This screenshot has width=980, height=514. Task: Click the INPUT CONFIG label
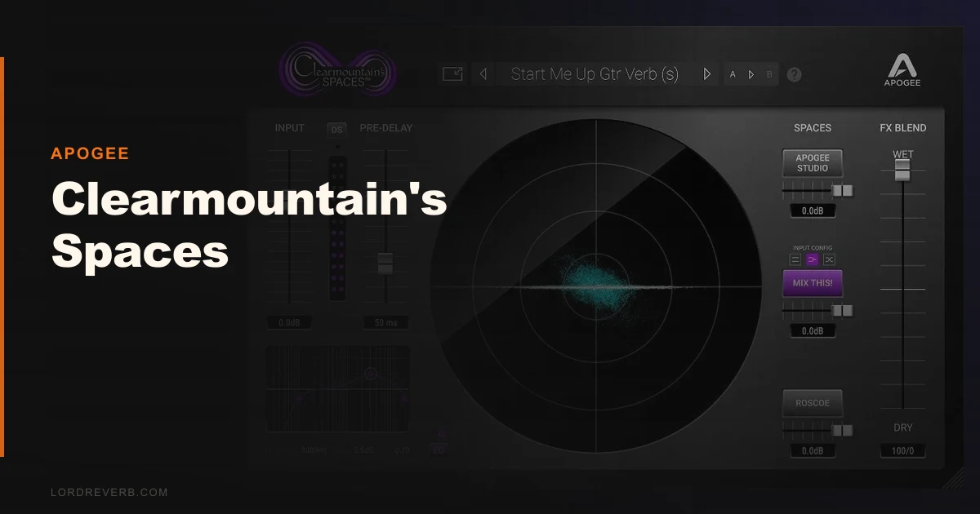coord(813,248)
